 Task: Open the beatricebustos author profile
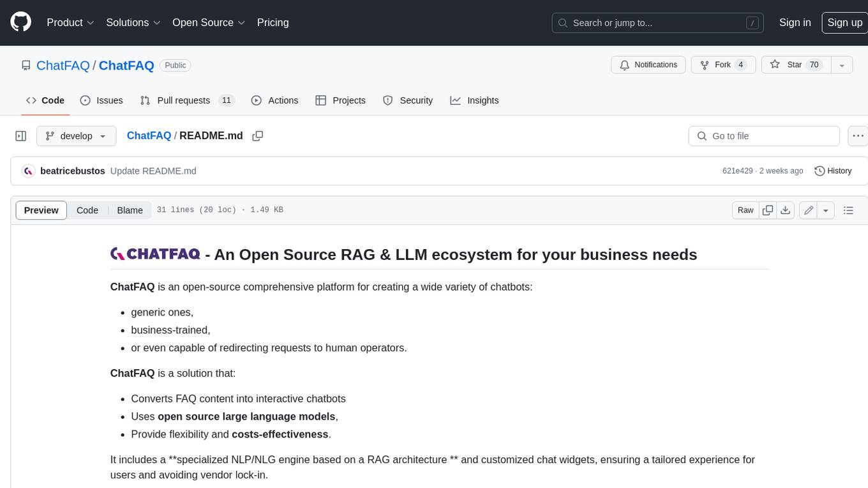[72, 171]
